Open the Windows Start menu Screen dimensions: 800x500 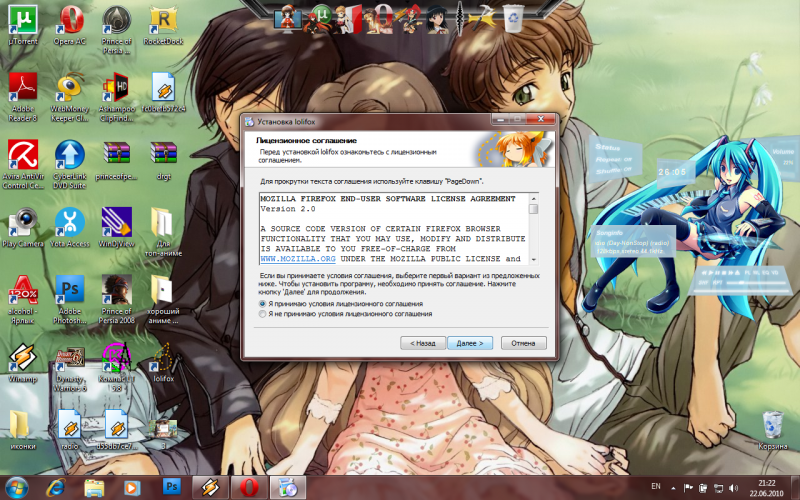click(17, 488)
